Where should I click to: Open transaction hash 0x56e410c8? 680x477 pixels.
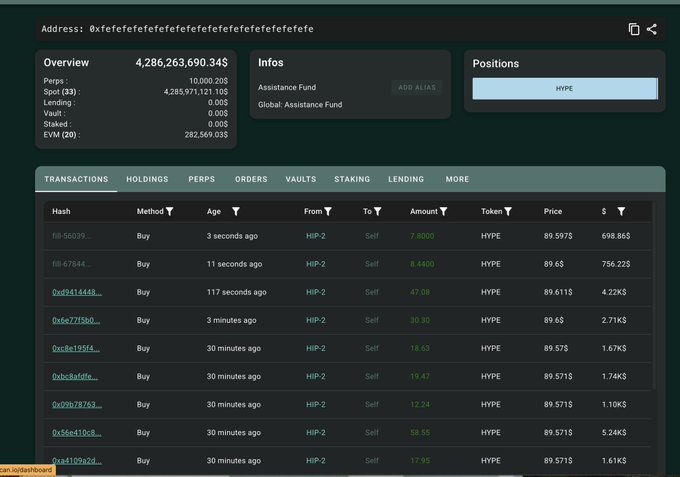77,433
